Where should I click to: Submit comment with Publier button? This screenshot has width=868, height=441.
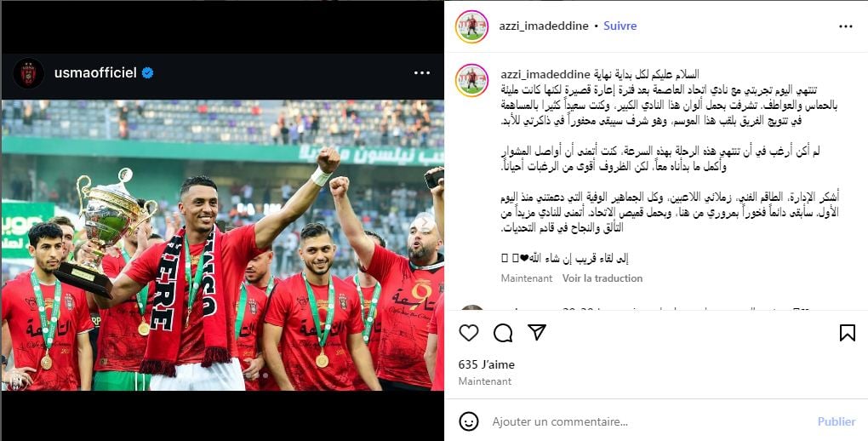point(837,421)
